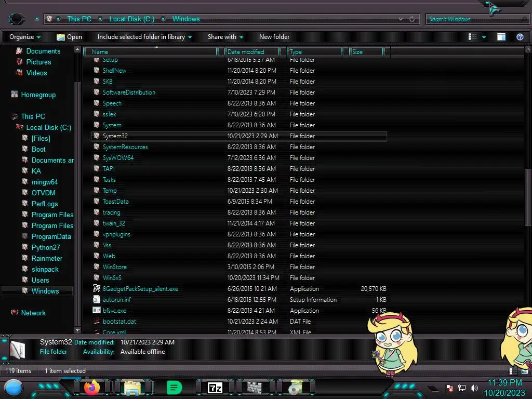This screenshot has width=532, height=399.
Task: Click the autorun.inf file icon
Action: click(x=97, y=299)
